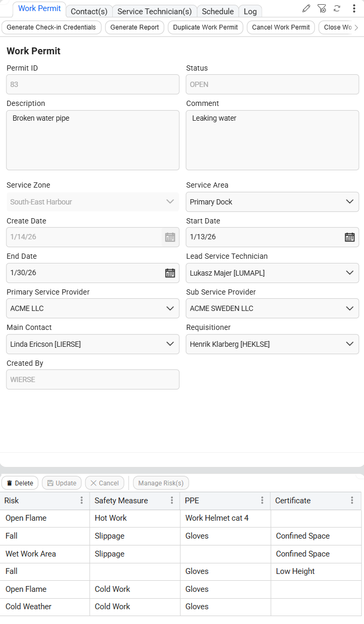The image size is (364, 624).
Task: Open the top-right vertical dots menu
Action: pyautogui.click(x=354, y=8)
